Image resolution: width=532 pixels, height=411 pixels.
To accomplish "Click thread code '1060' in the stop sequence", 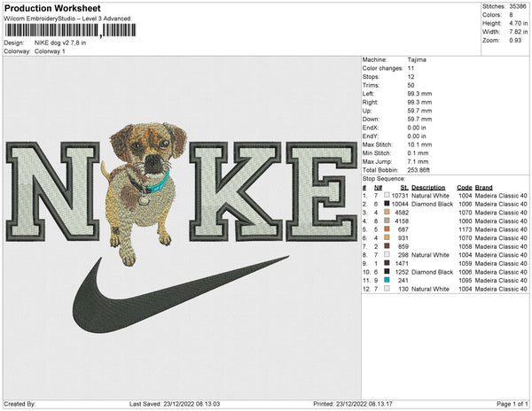I will [x=465, y=221].
